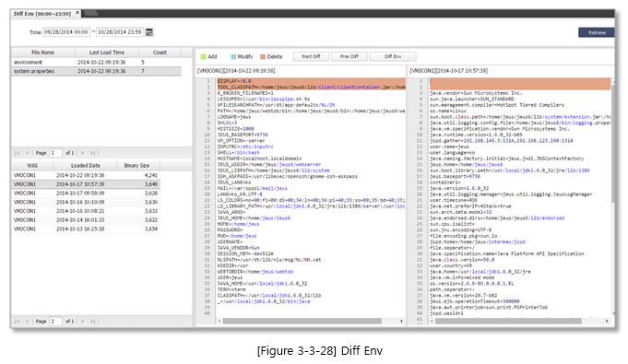Select the system properties file row
628x364 pixels.
96,71
